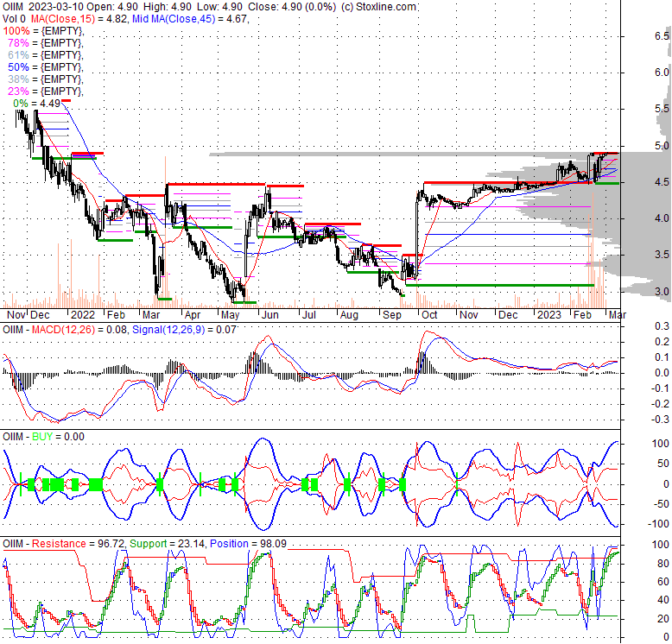Screen dimensions: 672x644
Task: Click the 'Jun' date axis label
Action: [270, 315]
